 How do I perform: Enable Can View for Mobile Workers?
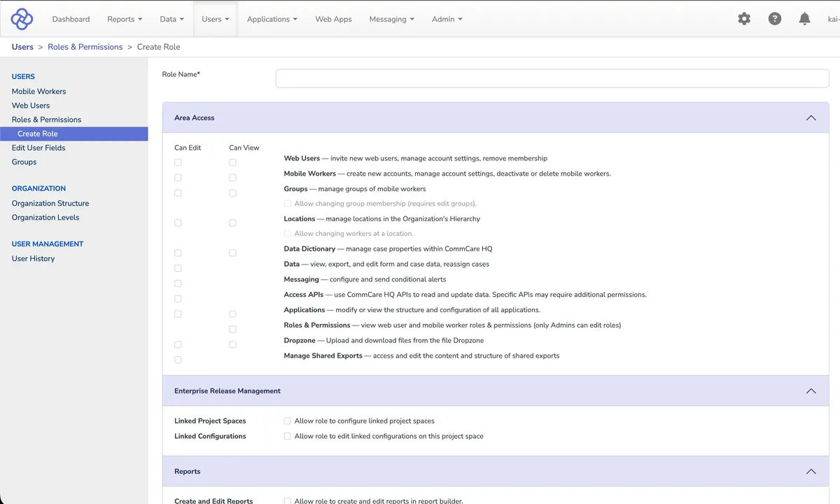[232, 178]
